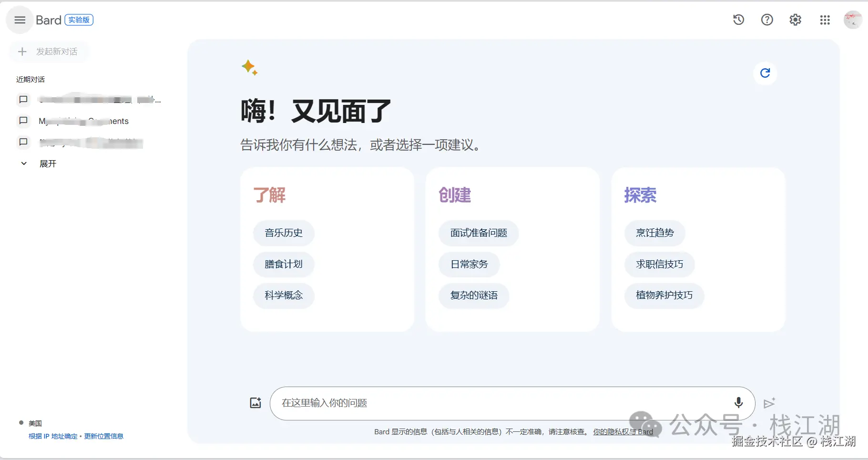Open the 根据 IP 地址确定 link
This screenshot has width=868, height=460.
53,436
